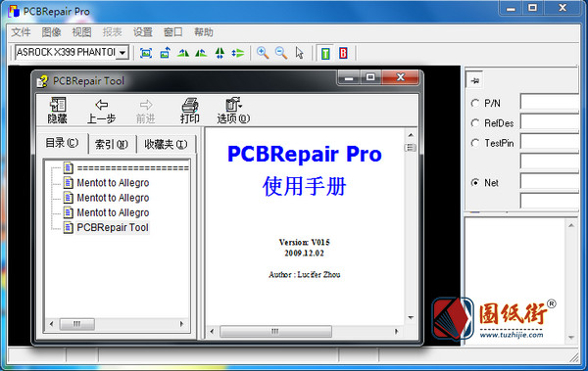
Task: Maximize the PCBRepair Tool help window
Action: pos(370,77)
